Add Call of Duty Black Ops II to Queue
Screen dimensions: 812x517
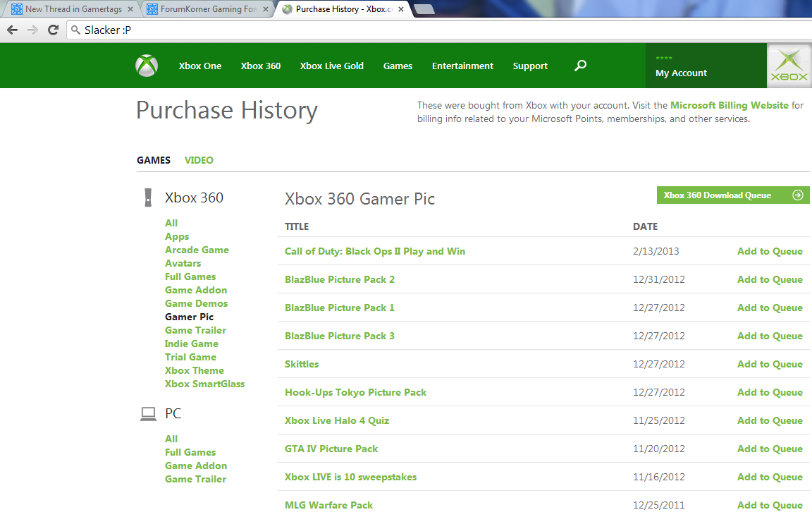coord(770,251)
